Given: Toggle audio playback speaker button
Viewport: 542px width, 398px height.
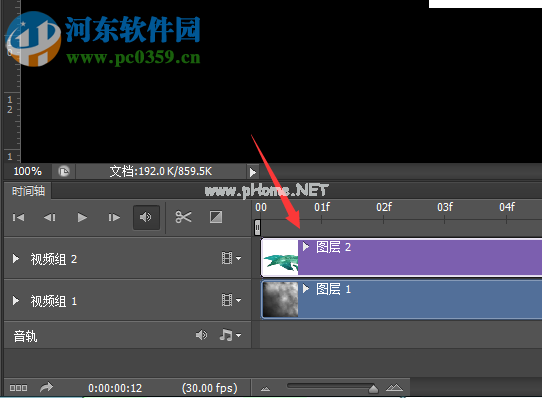Looking at the screenshot, I should coord(146,217).
